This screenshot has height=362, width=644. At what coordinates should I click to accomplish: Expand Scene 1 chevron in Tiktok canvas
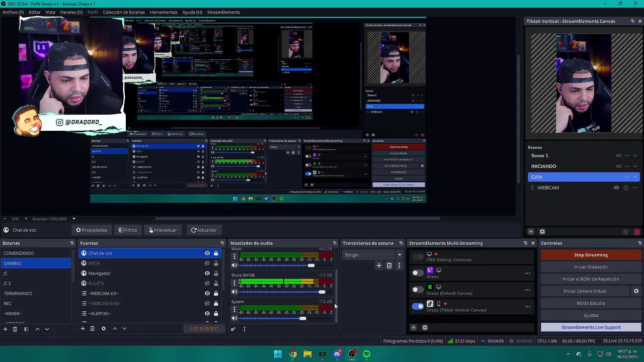point(635,156)
